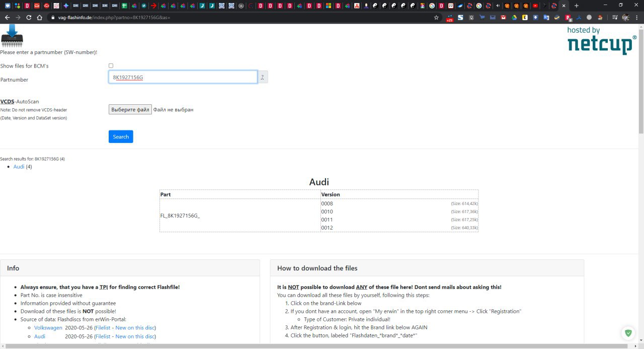
Task: Go back to the previous page
Action: 7,17
